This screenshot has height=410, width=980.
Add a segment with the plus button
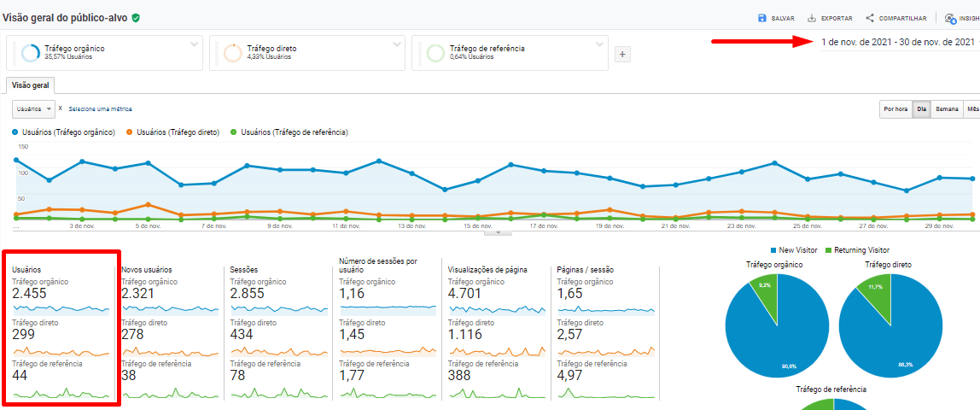[x=622, y=55]
